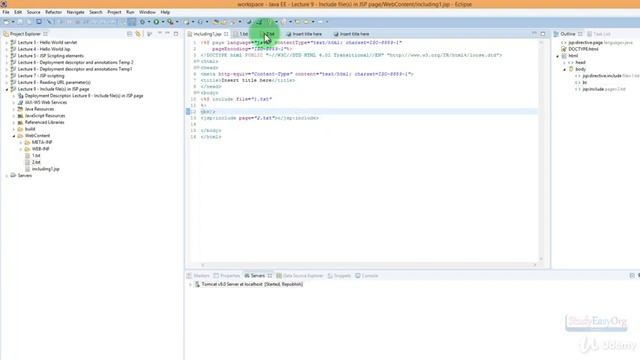640x360 pixels.
Task: Open the Navigate menu
Action: [x=76, y=12]
